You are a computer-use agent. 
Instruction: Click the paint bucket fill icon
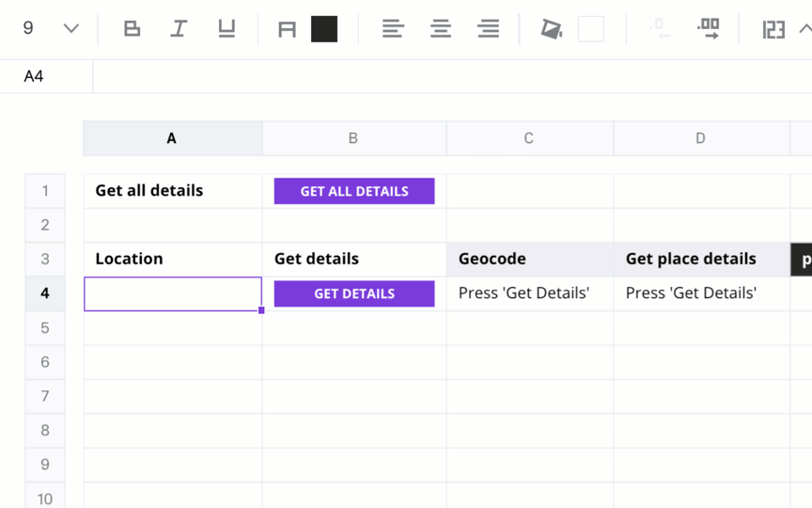click(552, 29)
